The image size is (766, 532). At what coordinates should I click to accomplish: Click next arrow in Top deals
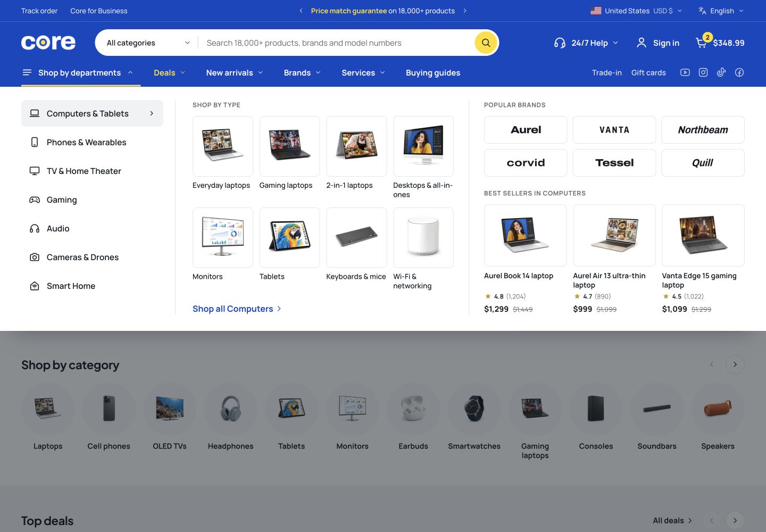735,520
